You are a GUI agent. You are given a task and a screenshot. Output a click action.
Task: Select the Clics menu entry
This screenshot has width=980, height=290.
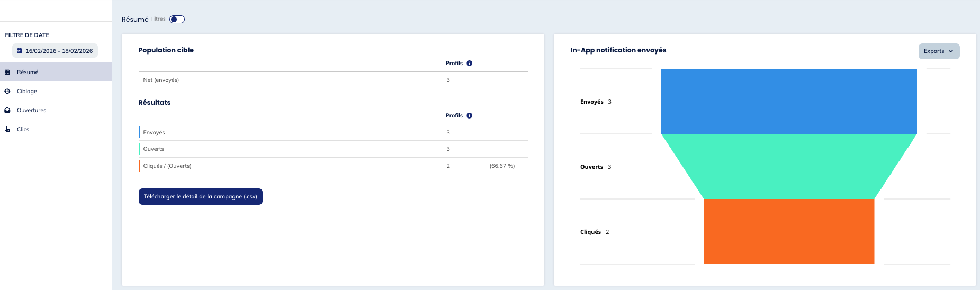23,129
